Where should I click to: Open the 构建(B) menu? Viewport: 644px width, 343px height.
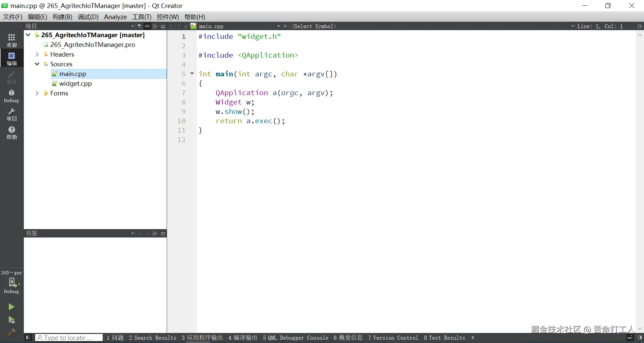62,17
